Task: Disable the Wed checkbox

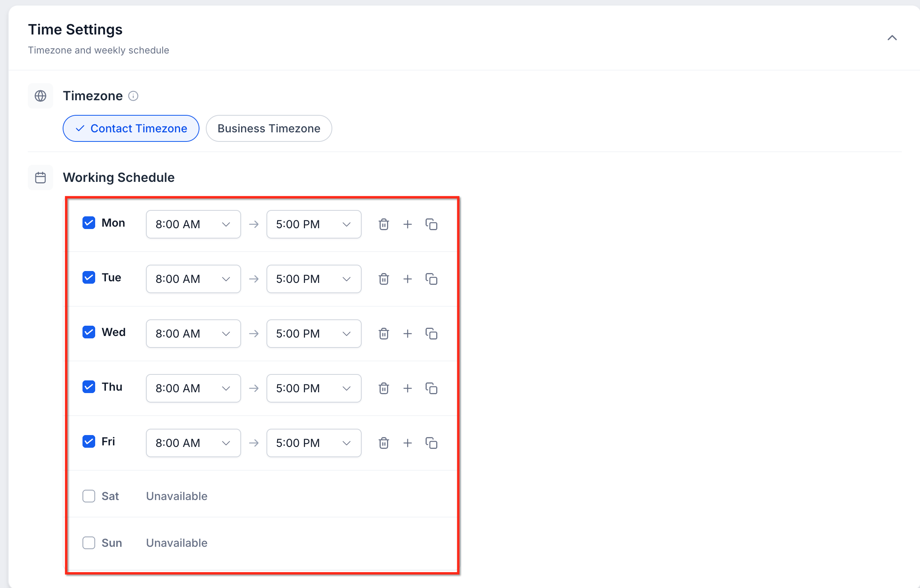Action: tap(89, 332)
